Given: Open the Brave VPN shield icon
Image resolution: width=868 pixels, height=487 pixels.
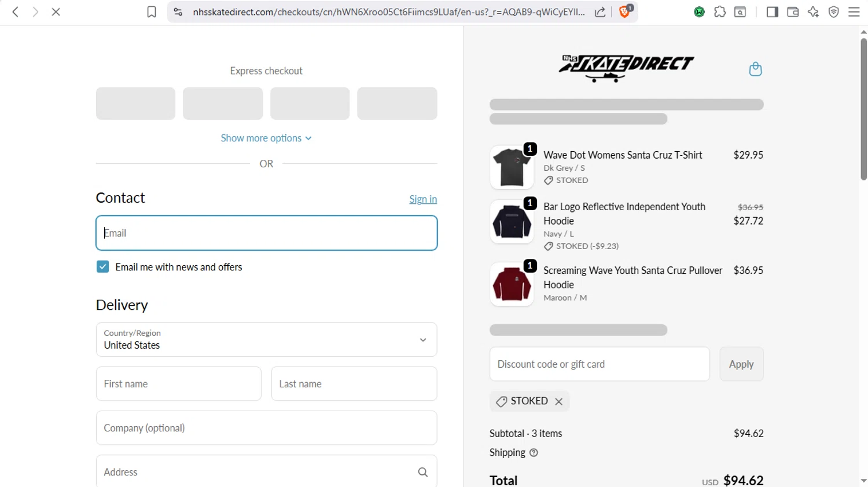Looking at the screenshot, I should tap(834, 12).
